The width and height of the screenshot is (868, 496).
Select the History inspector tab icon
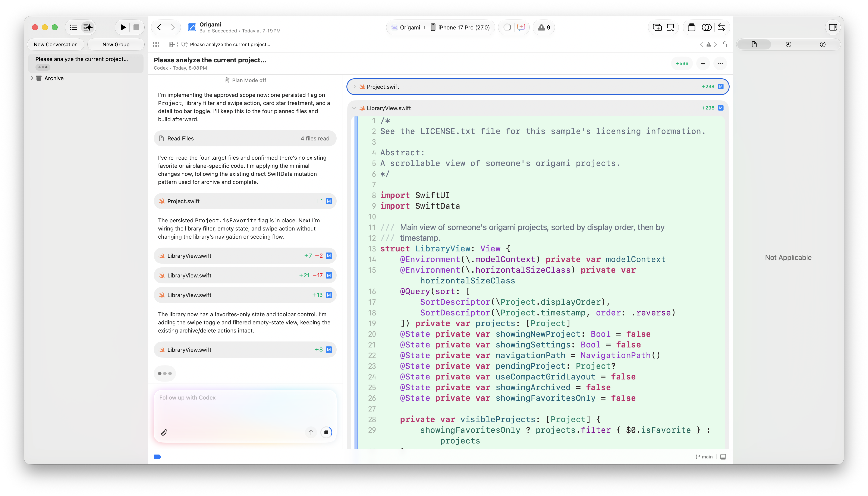click(788, 44)
